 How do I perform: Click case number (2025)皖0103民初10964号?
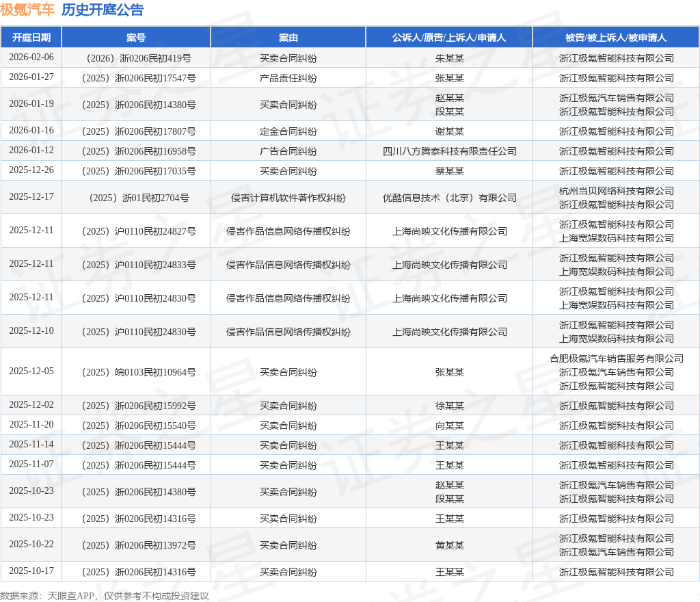click(136, 372)
